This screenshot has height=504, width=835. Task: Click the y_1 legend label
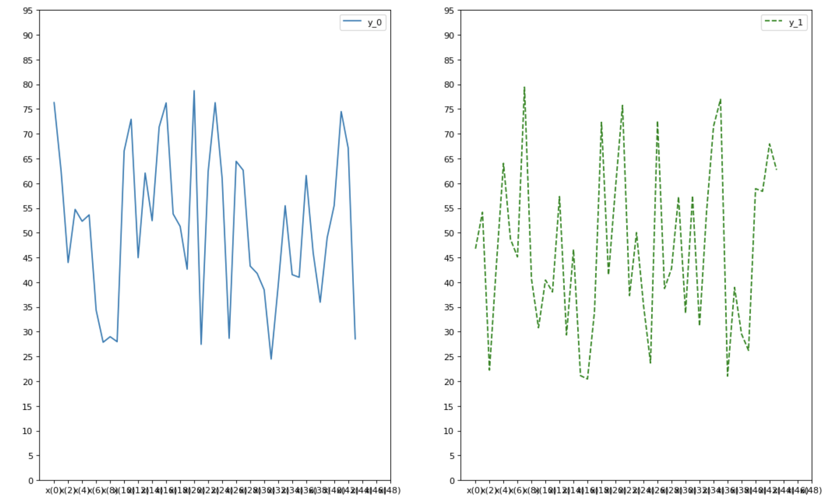coord(796,22)
